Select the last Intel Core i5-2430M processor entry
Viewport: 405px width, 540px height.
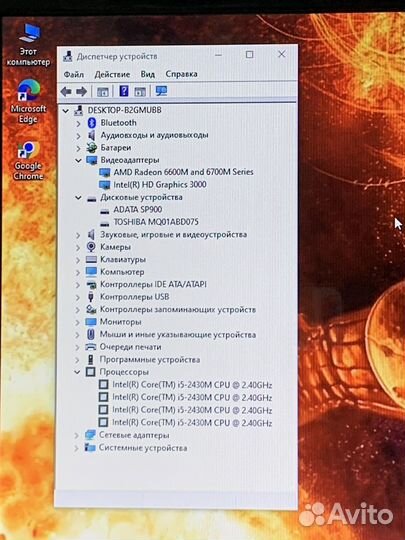[x=192, y=423]
